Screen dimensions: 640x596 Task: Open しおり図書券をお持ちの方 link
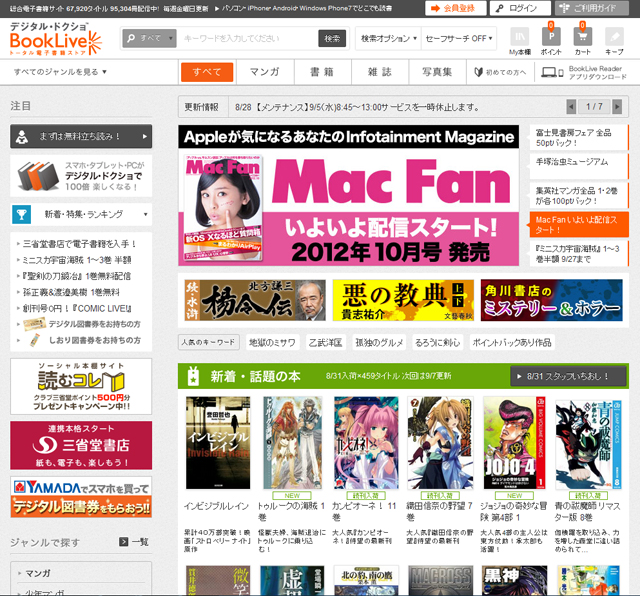pos(85,340)
